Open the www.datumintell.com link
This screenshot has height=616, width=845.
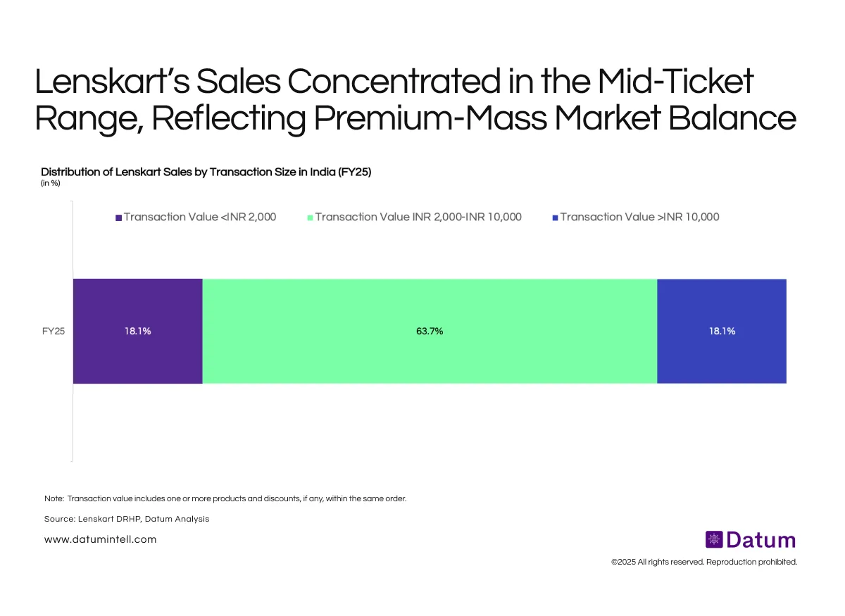[100, 539]
